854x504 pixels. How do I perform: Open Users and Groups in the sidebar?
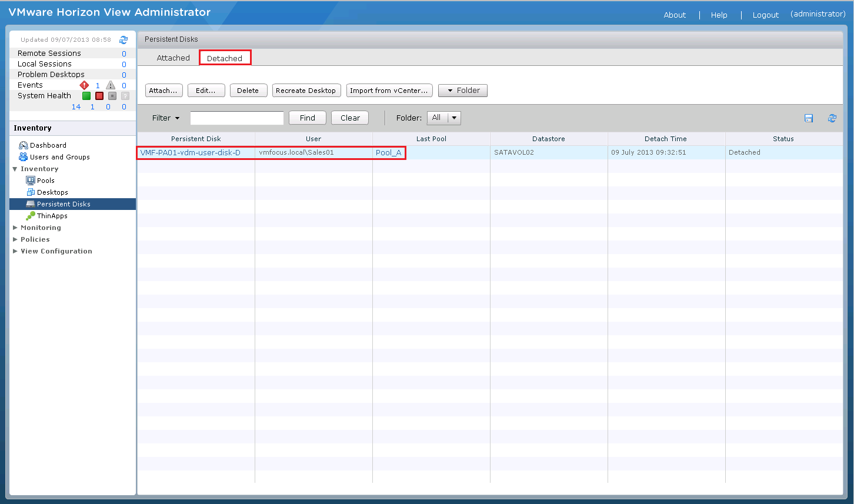[59, 157]
